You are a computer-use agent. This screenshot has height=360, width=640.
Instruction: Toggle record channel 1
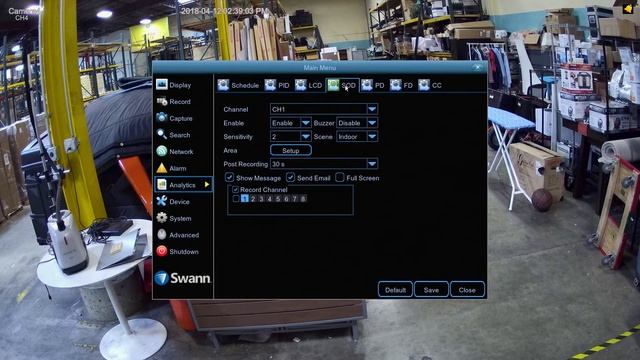tap(244, 199)
